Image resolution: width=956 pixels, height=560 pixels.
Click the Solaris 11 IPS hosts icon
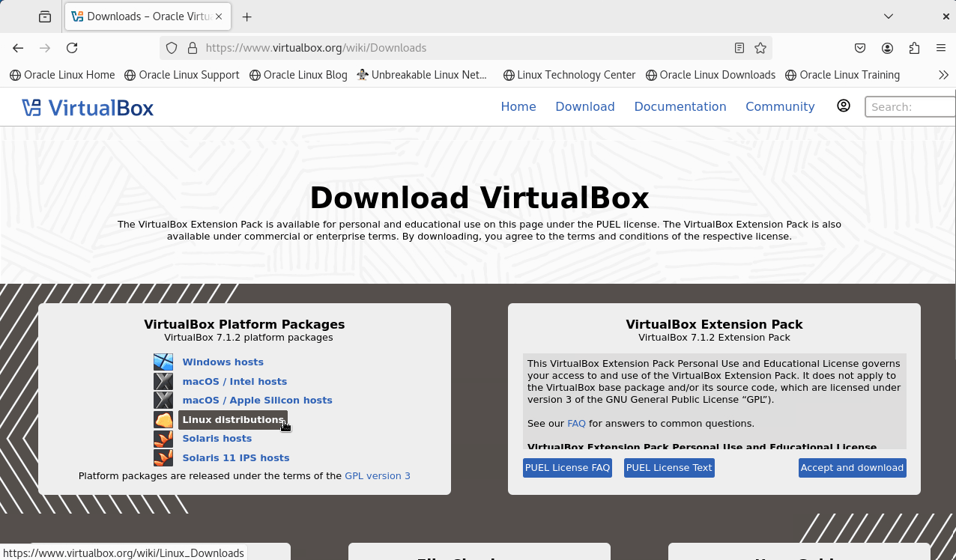pos(163,457)
